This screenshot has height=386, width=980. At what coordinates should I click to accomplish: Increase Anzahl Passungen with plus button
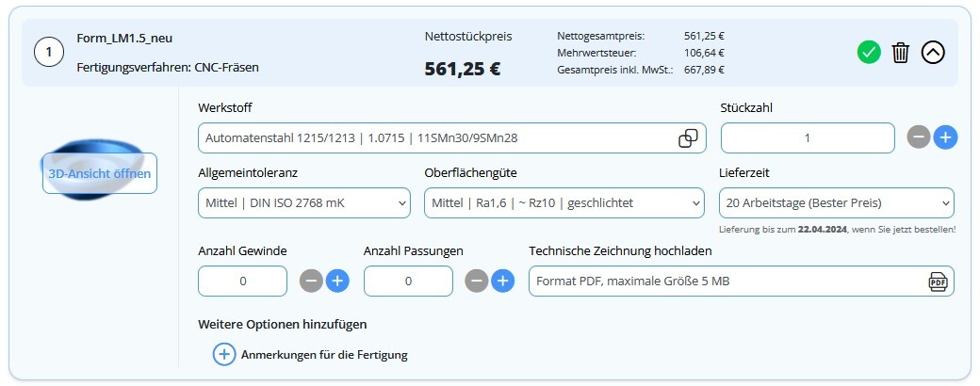click(x=503, y=281)
